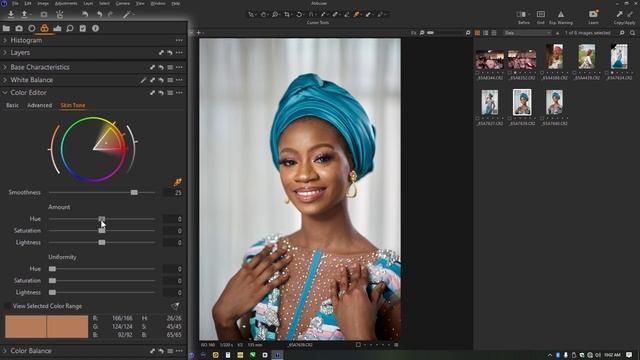This screenshot has height=360, width=640.
Task: Open the Details magnifier tool tab
Action: click(x=70, y=28)
